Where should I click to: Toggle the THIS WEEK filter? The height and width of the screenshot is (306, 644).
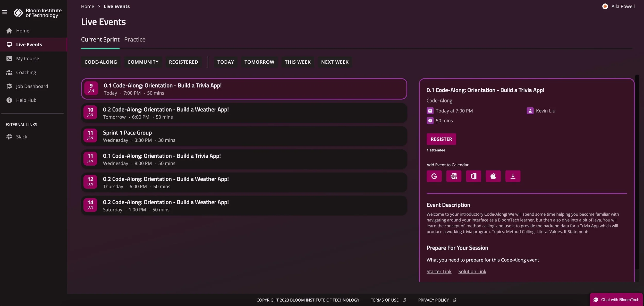coord(298,62)
